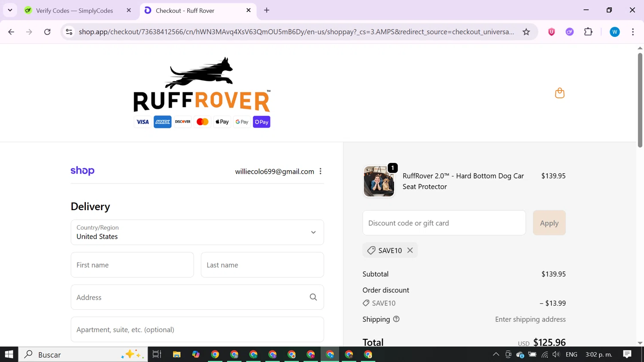The width and height of the screenshot is (644, 362).
Task: Open Chrome three-dot menu
Action: pos(633,32)
